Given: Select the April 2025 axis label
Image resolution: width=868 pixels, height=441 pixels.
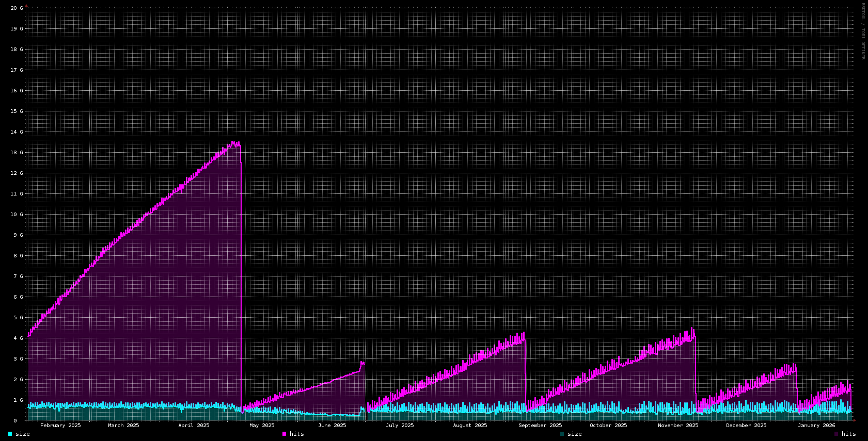Looking at the screenshot, I should pos(194,426).
